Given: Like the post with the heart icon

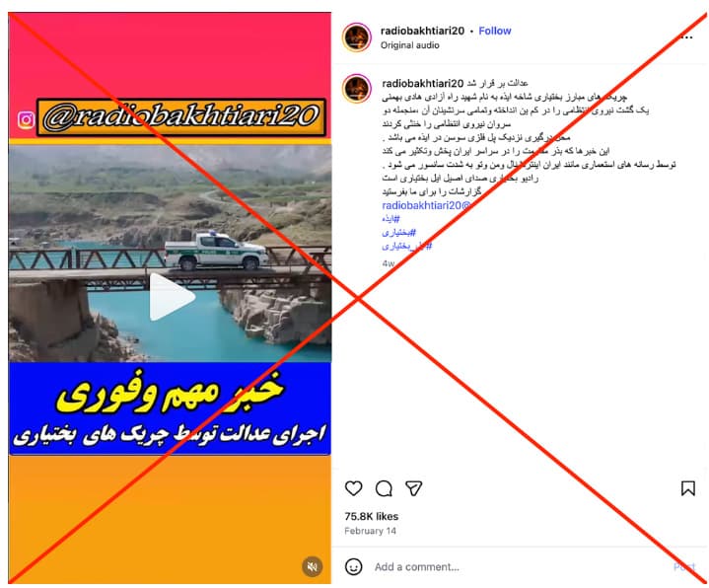Looking at the screenshot, I should 353,488.
